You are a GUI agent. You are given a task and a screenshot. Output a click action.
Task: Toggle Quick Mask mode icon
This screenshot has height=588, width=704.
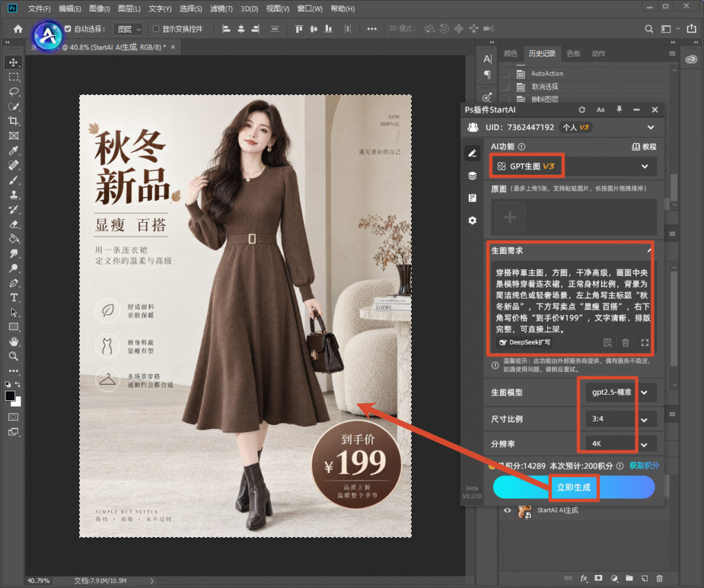(x=14, y=417)
